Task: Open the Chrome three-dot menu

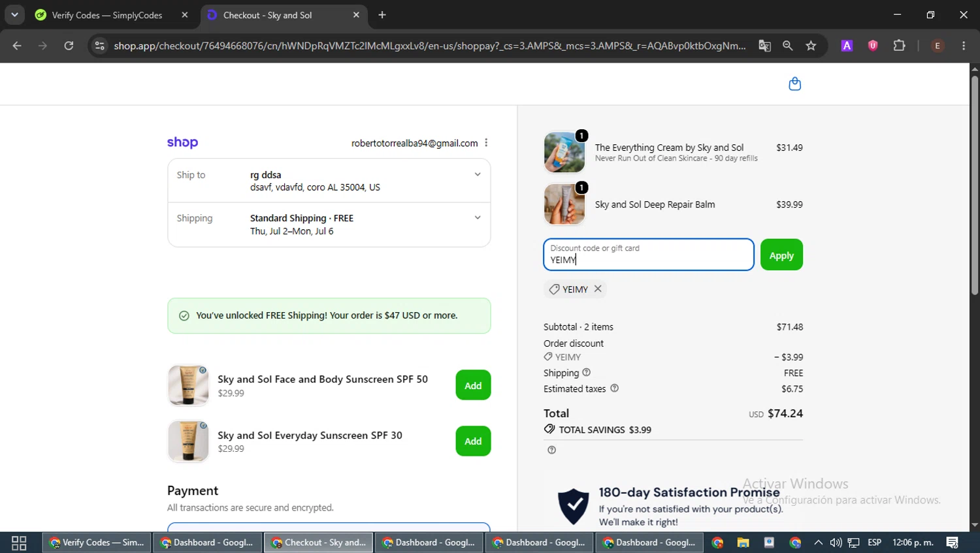Action: pyautogui.click(x=964, y=46)
